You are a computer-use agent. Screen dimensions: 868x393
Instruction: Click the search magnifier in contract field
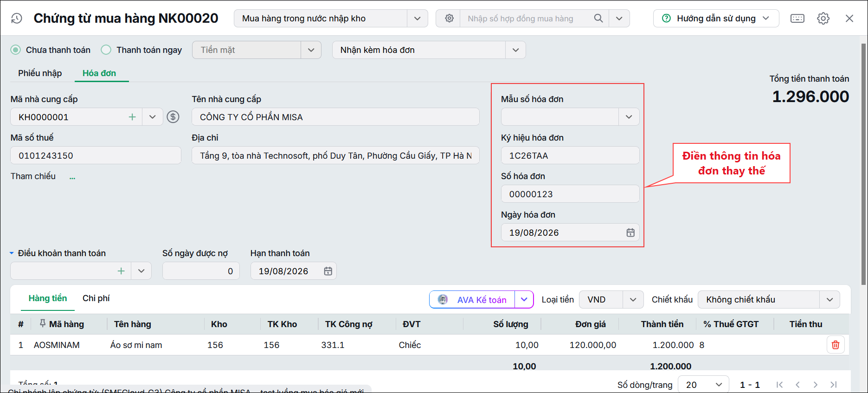[598, 19]
